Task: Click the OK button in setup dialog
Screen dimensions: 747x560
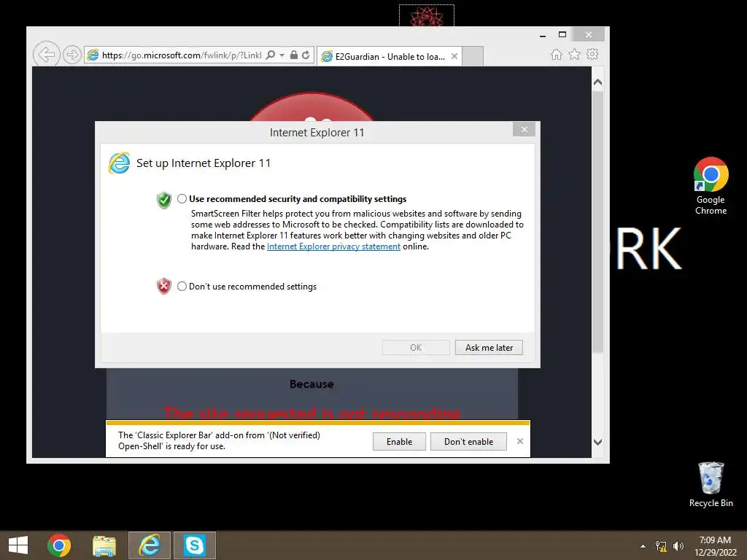Action: tap(416, 348)
